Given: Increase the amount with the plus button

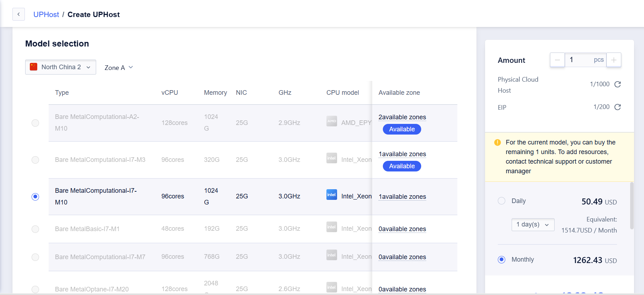Looking at the screenshot, I should pyautogui.click(x=614, y=60).
